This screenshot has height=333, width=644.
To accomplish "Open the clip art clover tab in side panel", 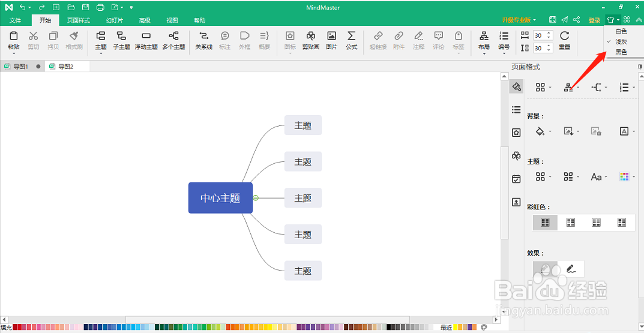I will [x=516, y=155].
